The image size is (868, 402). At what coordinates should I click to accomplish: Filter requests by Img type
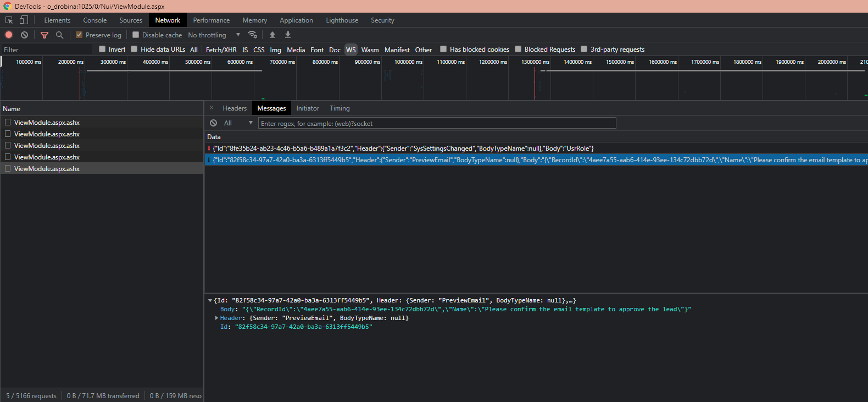click(275, 49)
